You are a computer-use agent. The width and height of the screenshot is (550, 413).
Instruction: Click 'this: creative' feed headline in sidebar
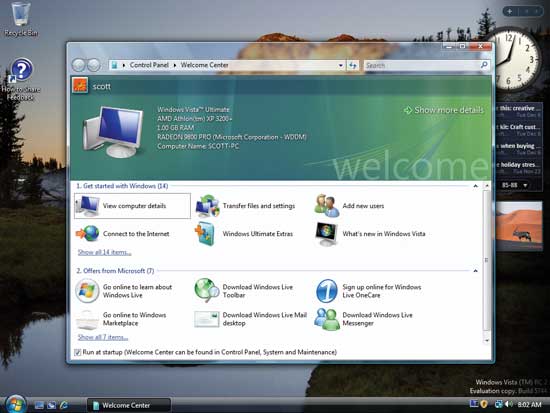(x=518, y=108)
